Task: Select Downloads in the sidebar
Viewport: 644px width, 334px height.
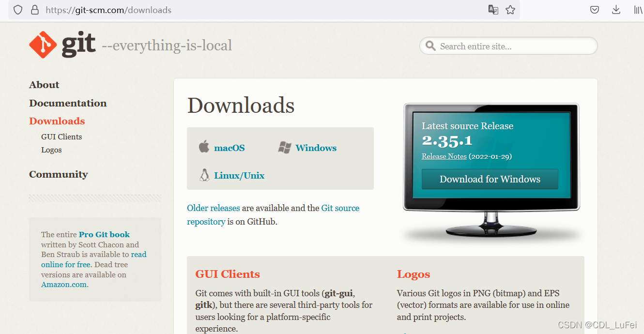Action: click(x=57, y=121)
